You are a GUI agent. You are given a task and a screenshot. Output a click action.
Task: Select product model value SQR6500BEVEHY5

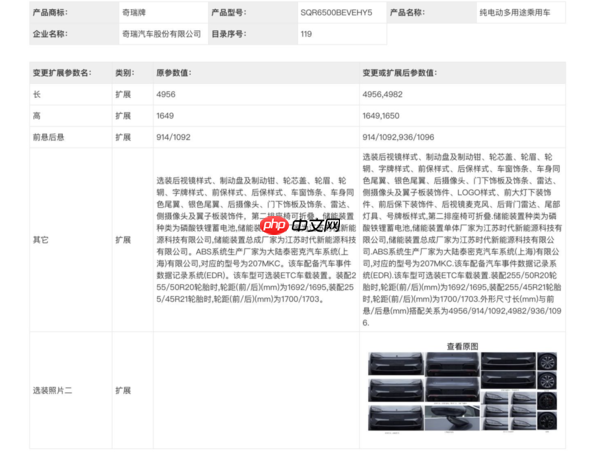(x=336, y=13)
